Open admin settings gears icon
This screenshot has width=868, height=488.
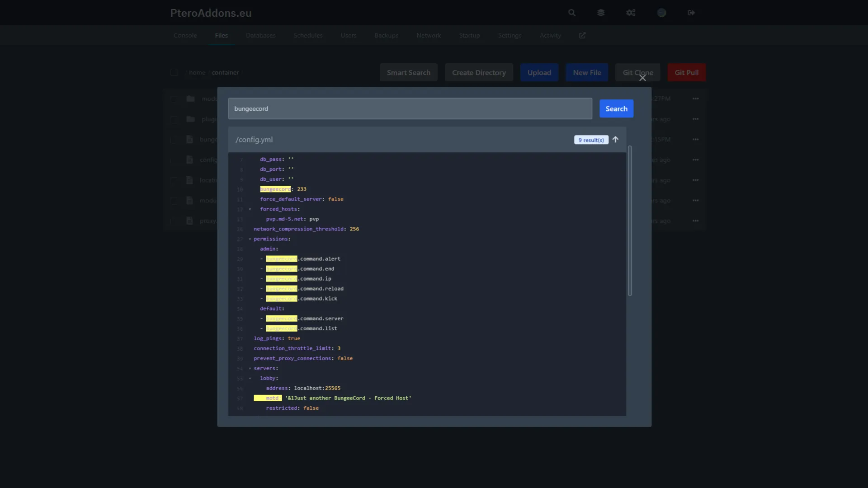click(x=631, y=13)
